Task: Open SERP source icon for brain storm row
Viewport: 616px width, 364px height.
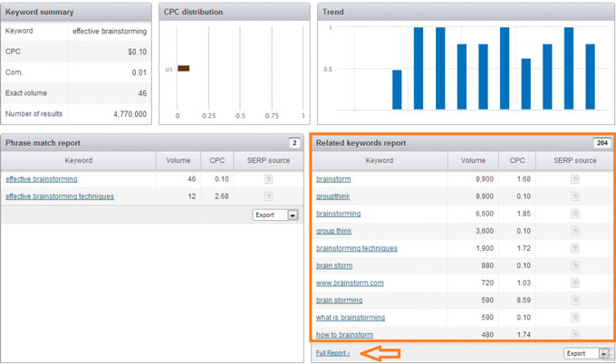Action: pyautogui.click(x=574, y=266)
